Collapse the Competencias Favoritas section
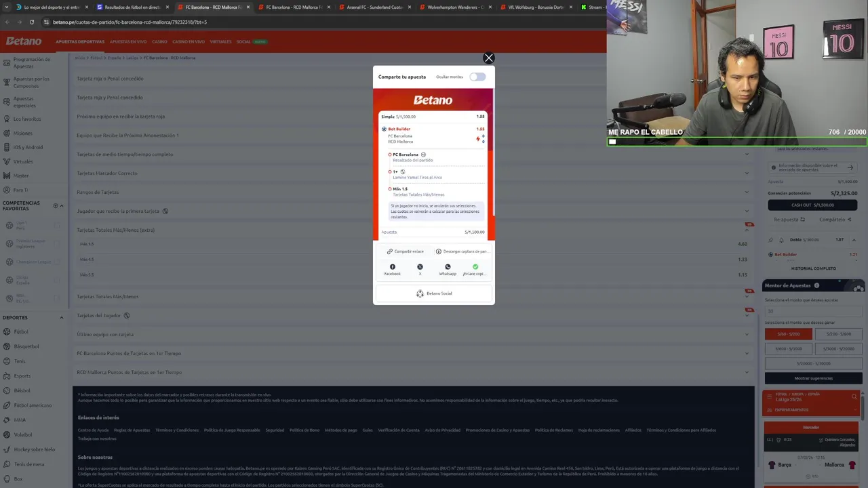The image size is (868, 488). tap(62, 205)
